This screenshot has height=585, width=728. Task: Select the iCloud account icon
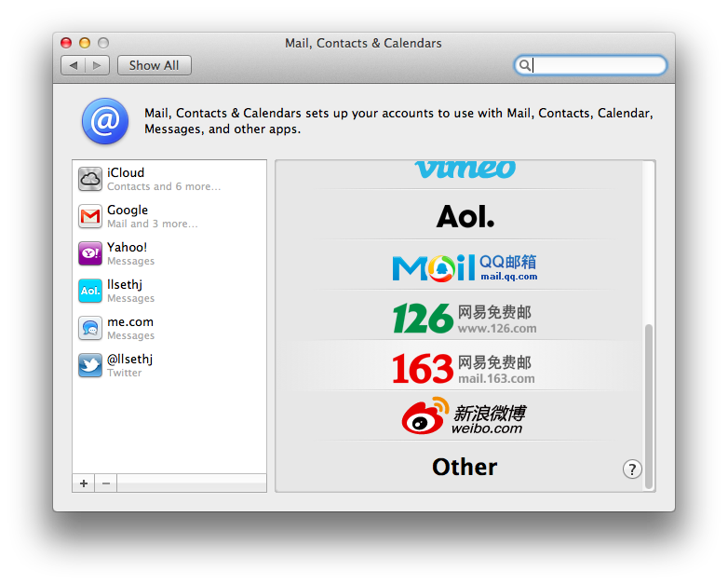pyautogui.click(x=90, y=179)
